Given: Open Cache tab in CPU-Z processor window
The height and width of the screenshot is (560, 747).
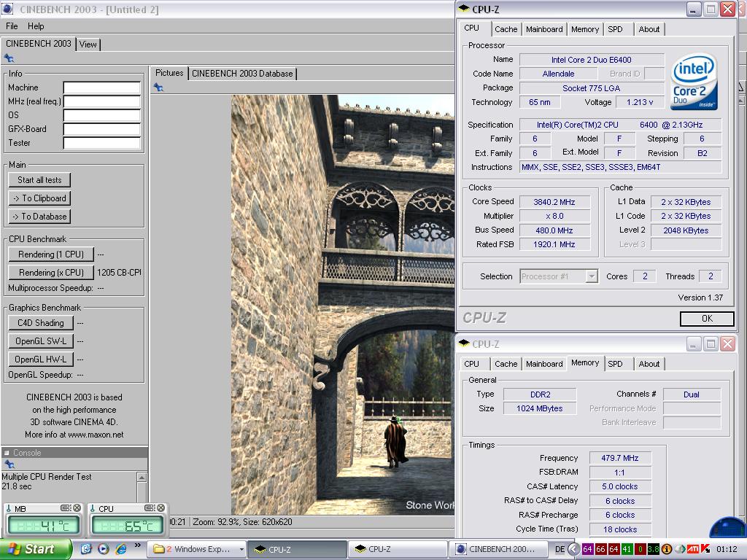Looking at the screenshot, I should point(506,29).
